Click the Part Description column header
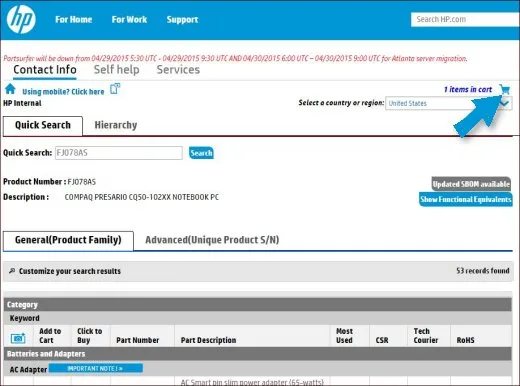 208,340
